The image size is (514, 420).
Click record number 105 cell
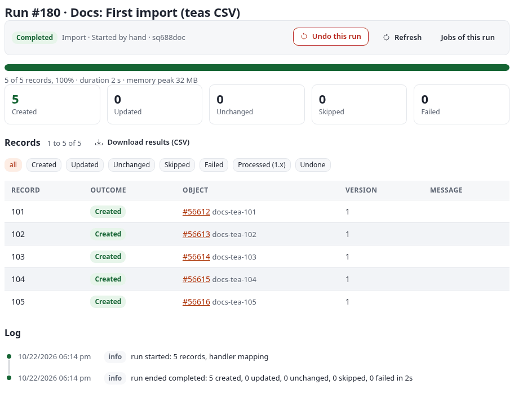(x=18, y=302)
